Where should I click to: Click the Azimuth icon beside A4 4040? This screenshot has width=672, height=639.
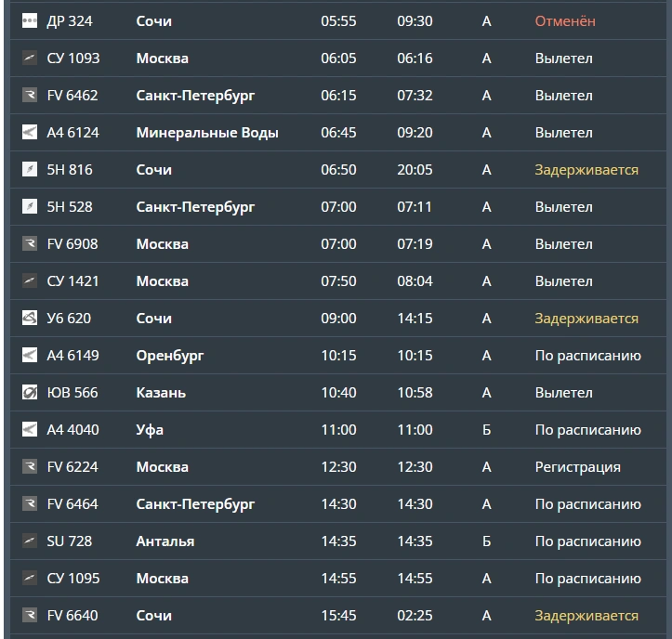[30, 429]
